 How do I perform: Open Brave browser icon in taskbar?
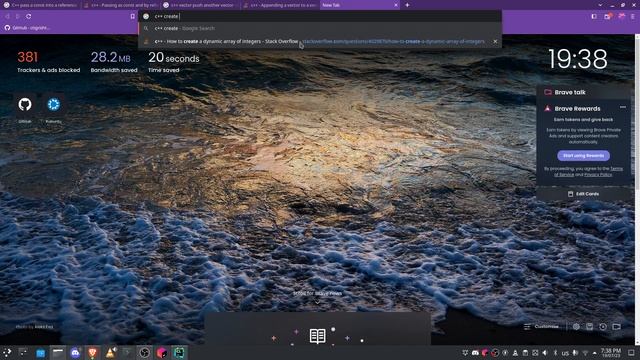93,352
